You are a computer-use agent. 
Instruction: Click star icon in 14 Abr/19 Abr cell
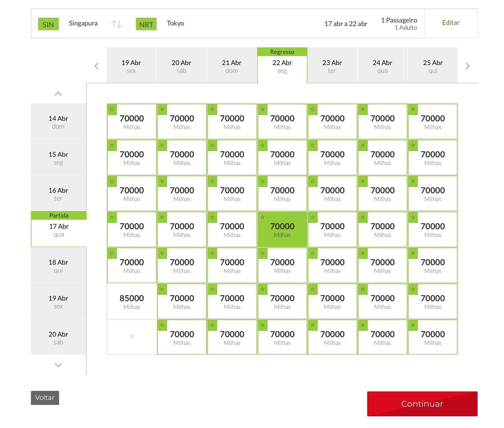click(112, 109)
